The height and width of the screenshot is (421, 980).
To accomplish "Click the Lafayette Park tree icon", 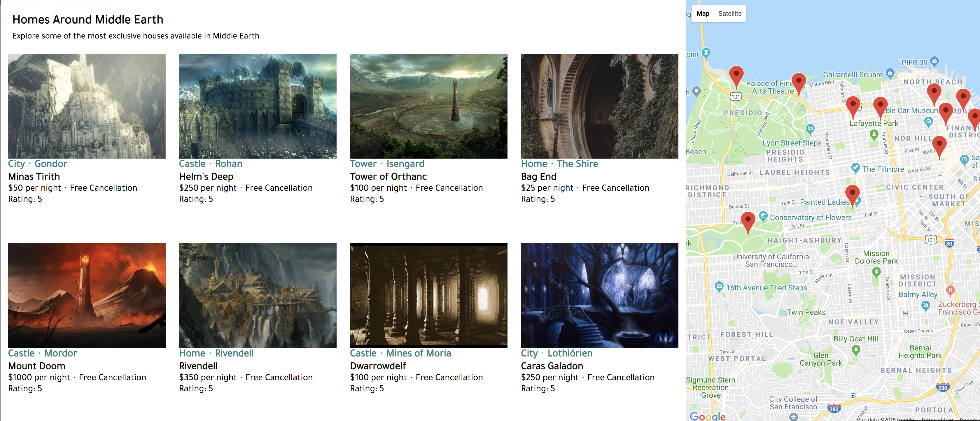I will pos(874,134).
